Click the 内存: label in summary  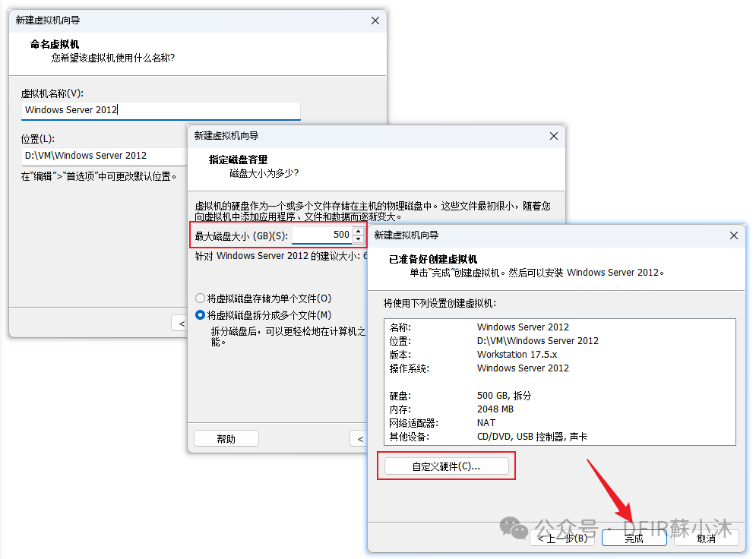pyautogui.click(x=400, y=409)
